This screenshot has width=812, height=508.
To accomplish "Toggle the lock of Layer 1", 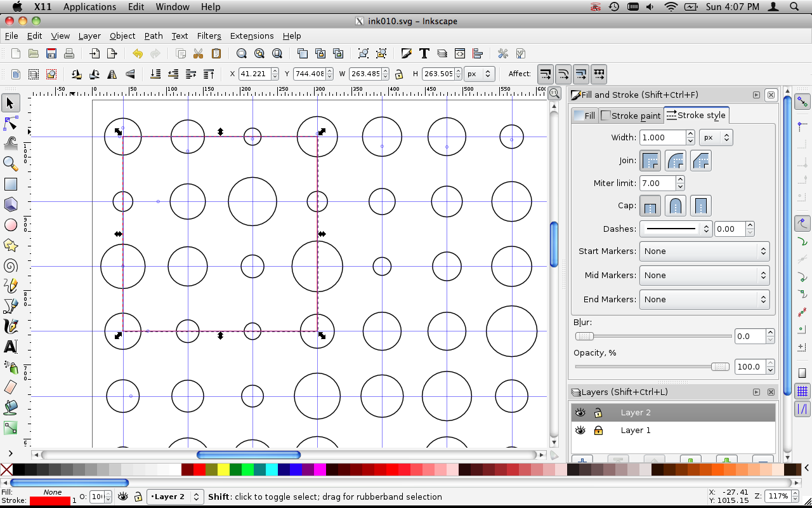I will click(598, 431).
